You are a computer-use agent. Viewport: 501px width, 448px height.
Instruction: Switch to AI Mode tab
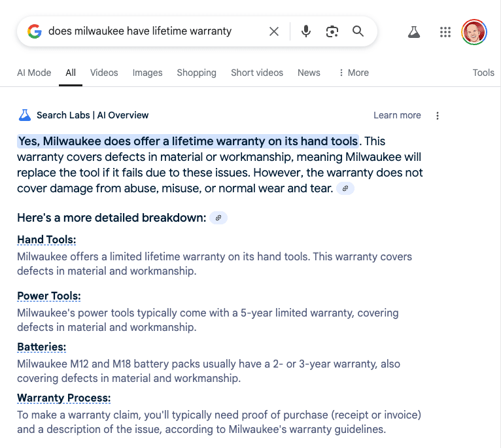coord(34,73)
